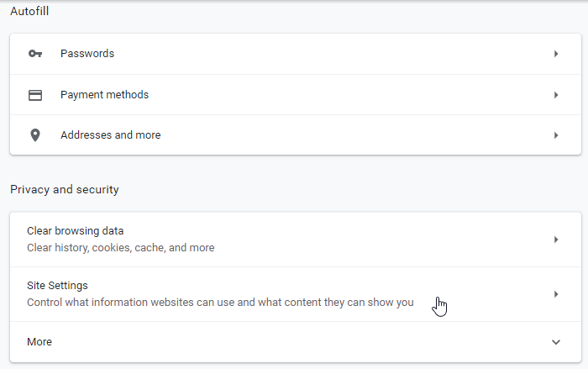Viewport: 588px width, 369px height.
Task: Open Payment methods via its right arrow
Action: (556, 95)
